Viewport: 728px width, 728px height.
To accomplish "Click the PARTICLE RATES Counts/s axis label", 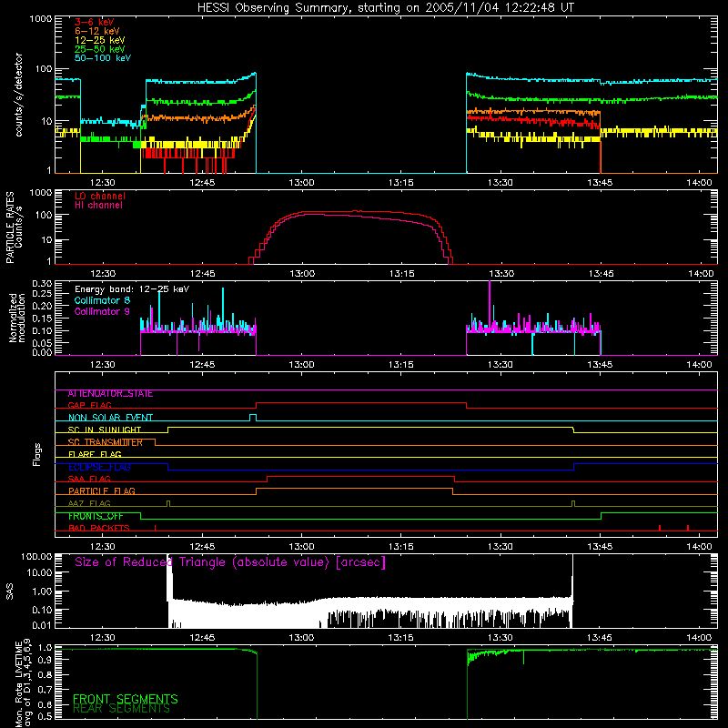I will click(14, 227).
